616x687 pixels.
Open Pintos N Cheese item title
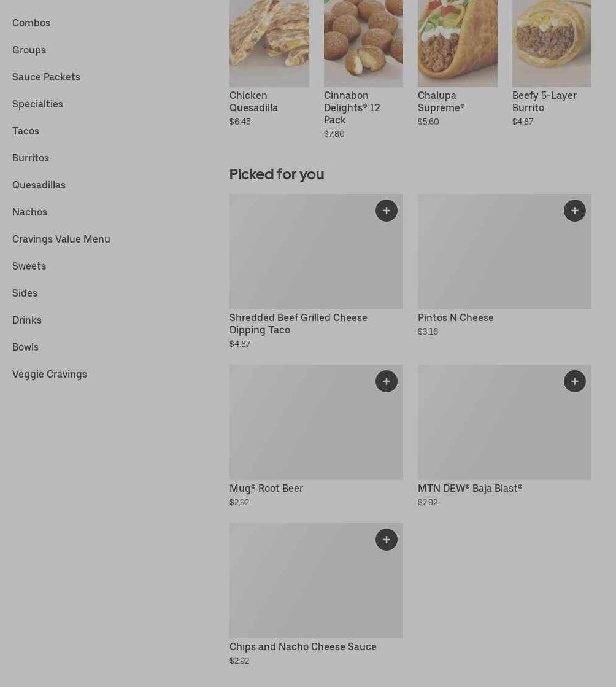click(455, 317)
